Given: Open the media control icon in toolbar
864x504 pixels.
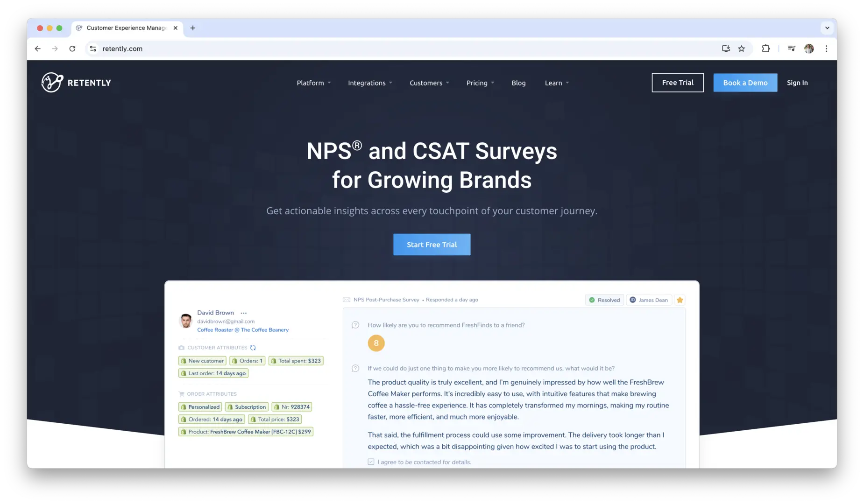Looking at the screenshot, I should click(x=791, y=49).
